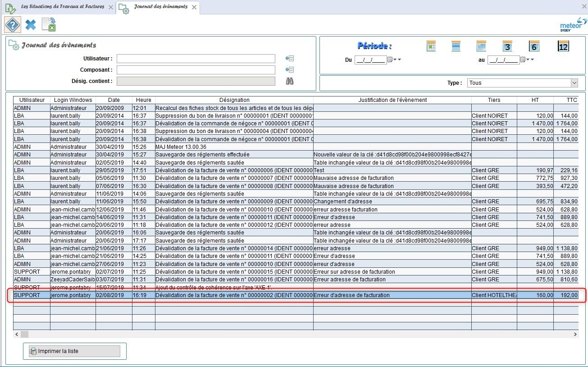Sort by the Heure column header
Image resolution: width=588 pixels, height=367 pixels.
pyautogui.click(x=143, y=100)
